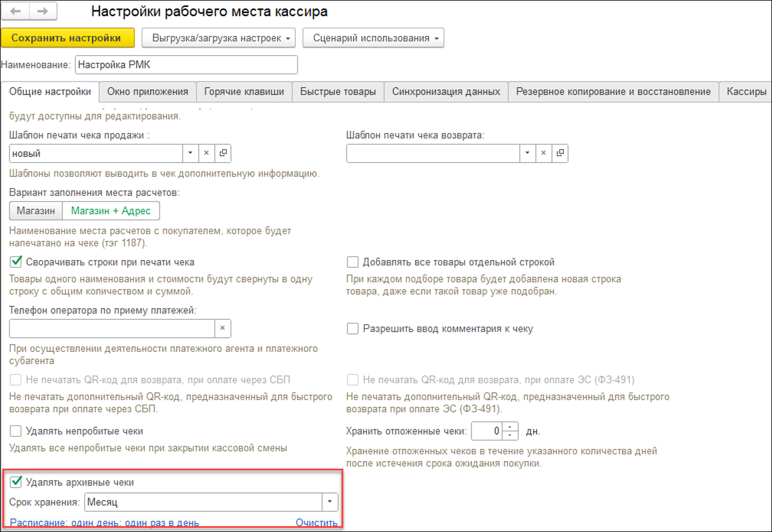
Task: Open the selected sale receipt template 'новый'
Action: 223,153
